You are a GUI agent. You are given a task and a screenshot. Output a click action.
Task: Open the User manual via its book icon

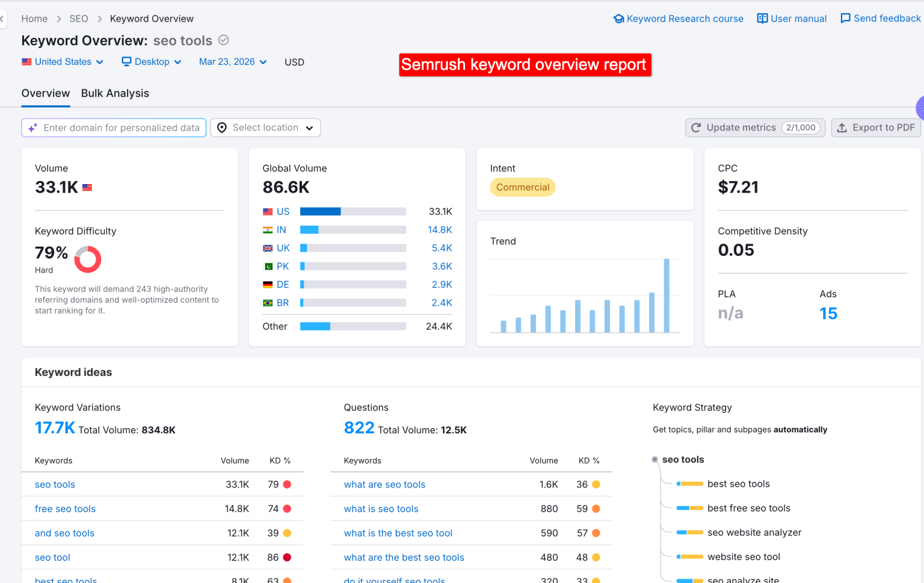(762, 18)
